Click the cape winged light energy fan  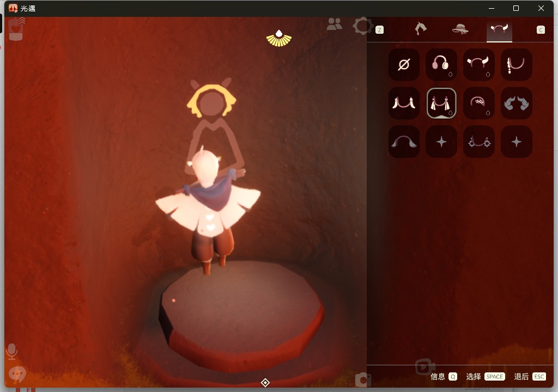279,39
